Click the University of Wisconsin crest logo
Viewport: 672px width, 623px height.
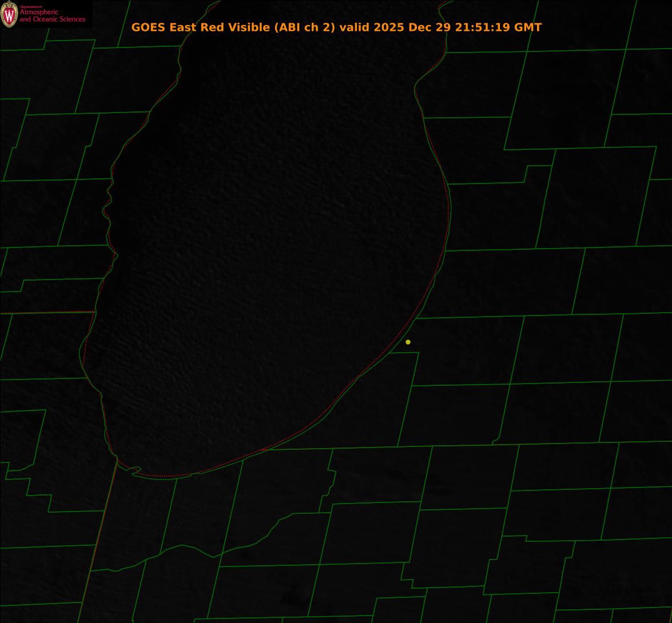pos(9,14)
